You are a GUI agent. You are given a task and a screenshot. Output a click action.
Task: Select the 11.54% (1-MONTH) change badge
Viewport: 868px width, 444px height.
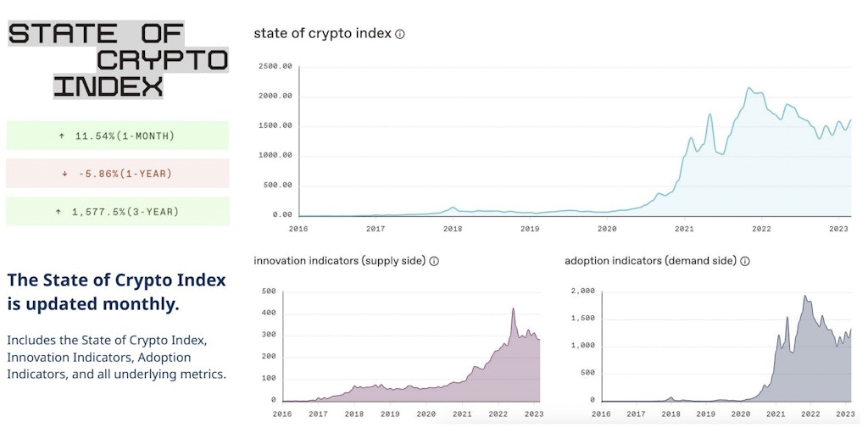click(118, 136)
